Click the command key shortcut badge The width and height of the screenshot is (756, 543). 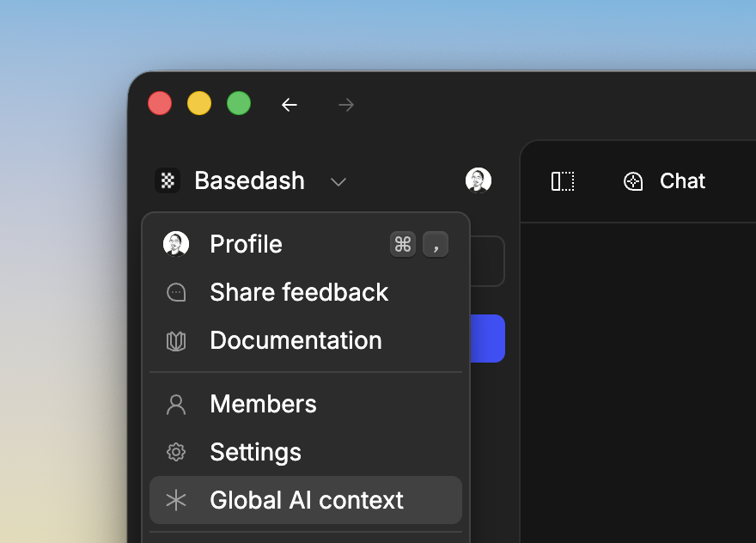click(x=403, y=243)
